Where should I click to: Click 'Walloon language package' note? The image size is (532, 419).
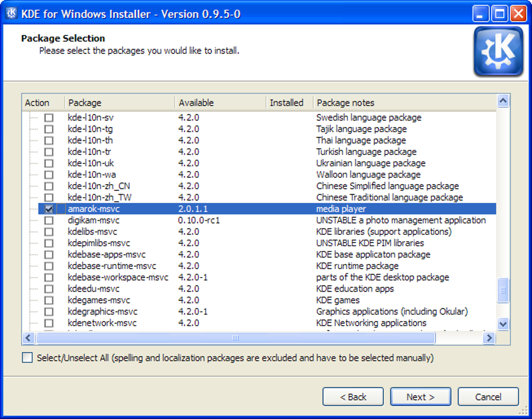click(368, 174)
